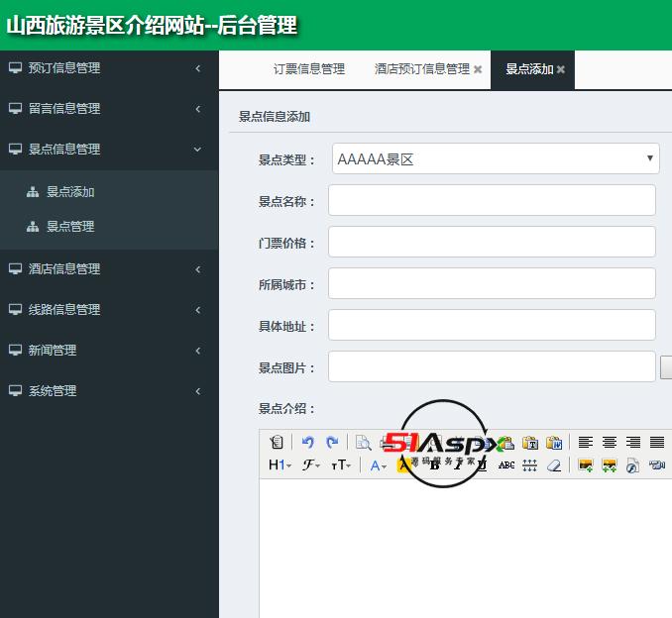Image resolution: width=672 pixels, height=618 pixels.
Task: Close the 景点添加 tab
Action: click(561, 69)
